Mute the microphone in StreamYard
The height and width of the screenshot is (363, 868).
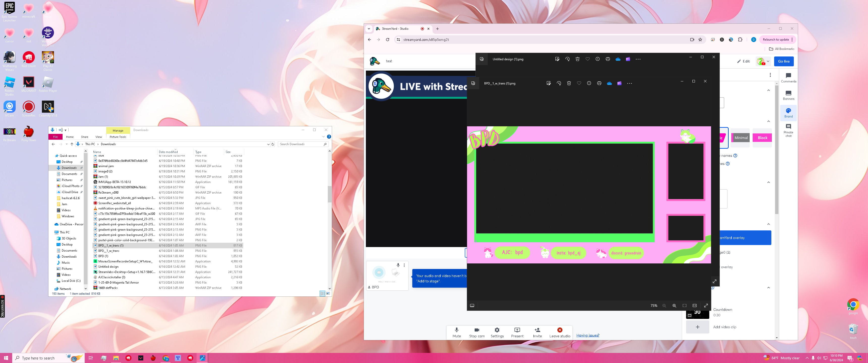point(456,332)
